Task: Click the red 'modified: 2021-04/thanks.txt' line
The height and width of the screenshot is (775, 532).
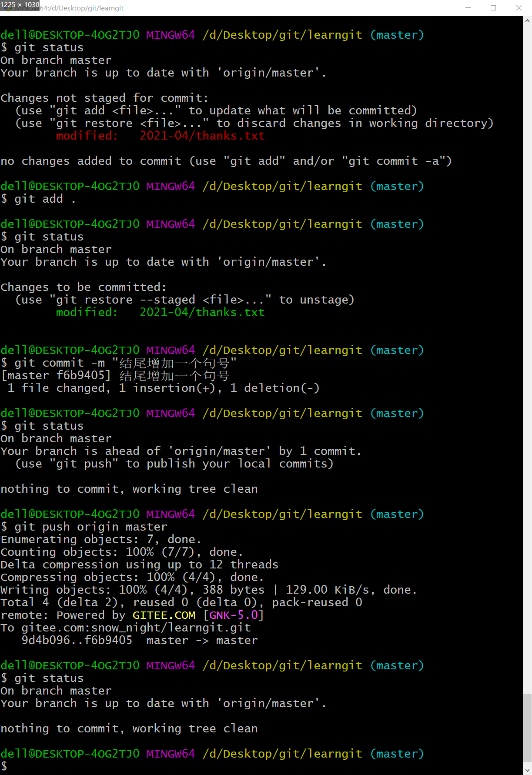Action: tap(161, 136)
